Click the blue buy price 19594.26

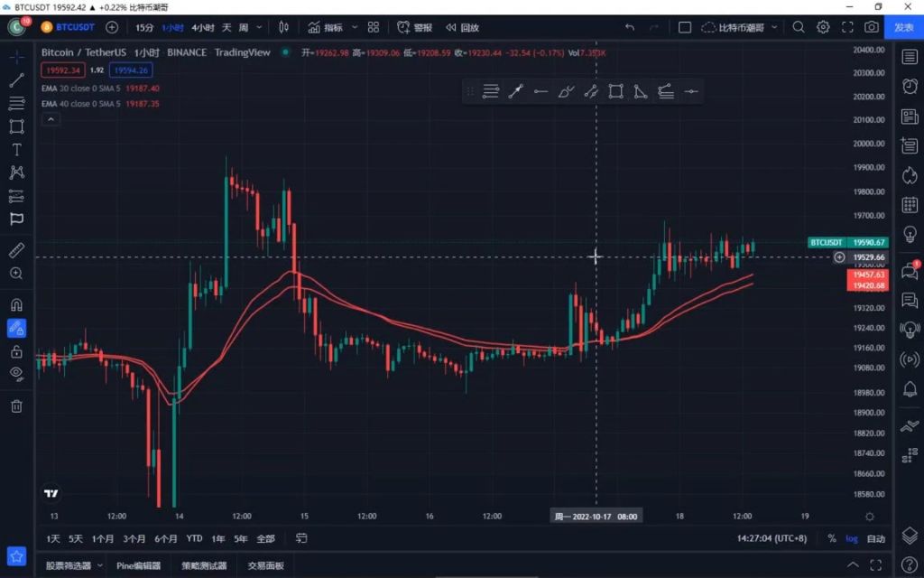tap(131, 70)
